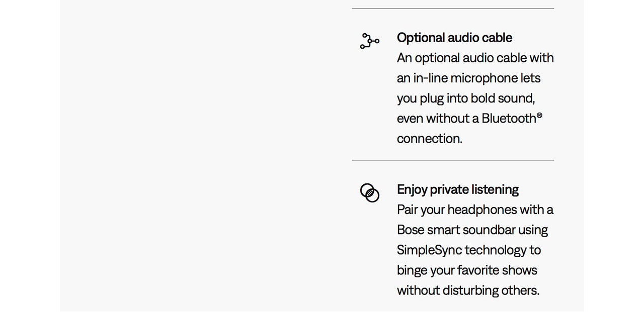644x312 pixels.
Task: Click the word "SimpleSync" in the paragraph
Action: [429, 250]
